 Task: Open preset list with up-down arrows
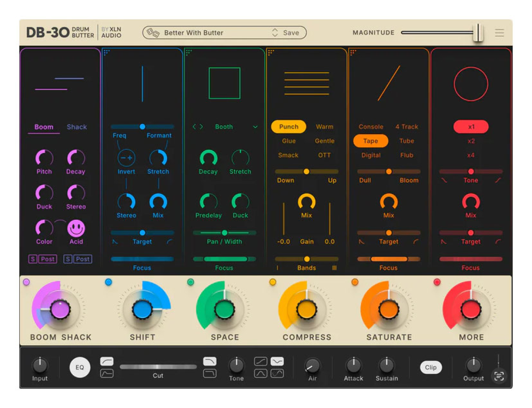pos(275,33)
